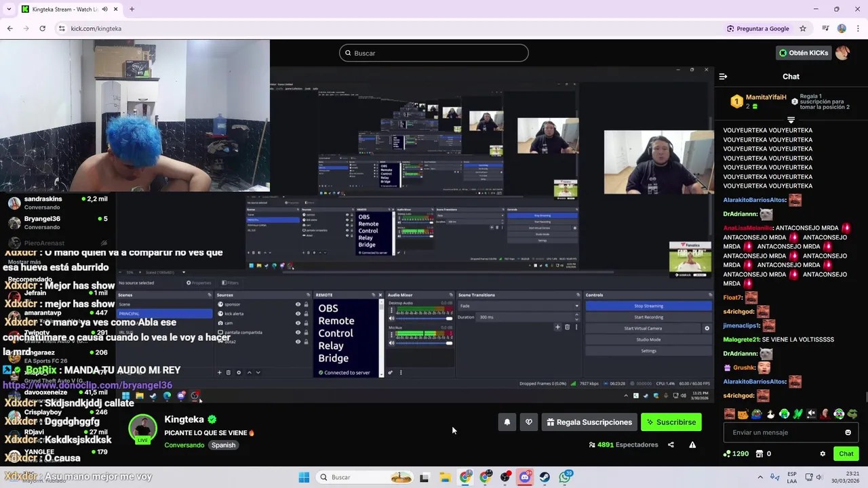Send message with green Chat button
Image resolution: width=868 pixels, height=488 pixels.
[846, 453]
